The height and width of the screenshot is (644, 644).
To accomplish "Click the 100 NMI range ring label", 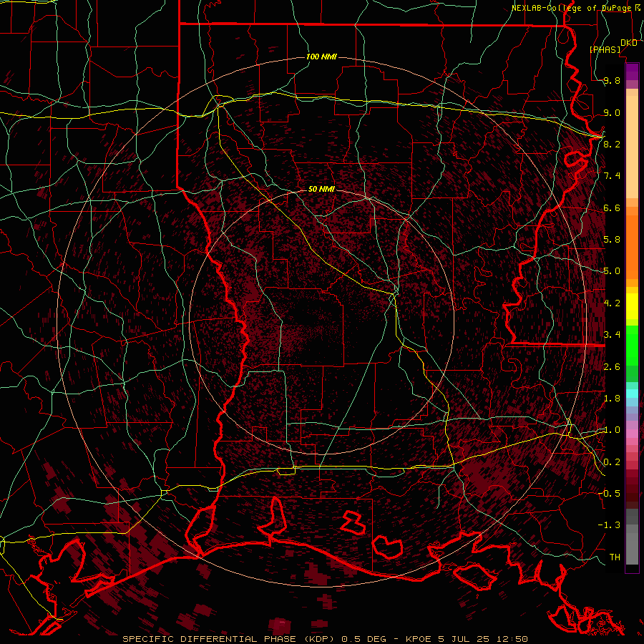I will click(321, 57).
